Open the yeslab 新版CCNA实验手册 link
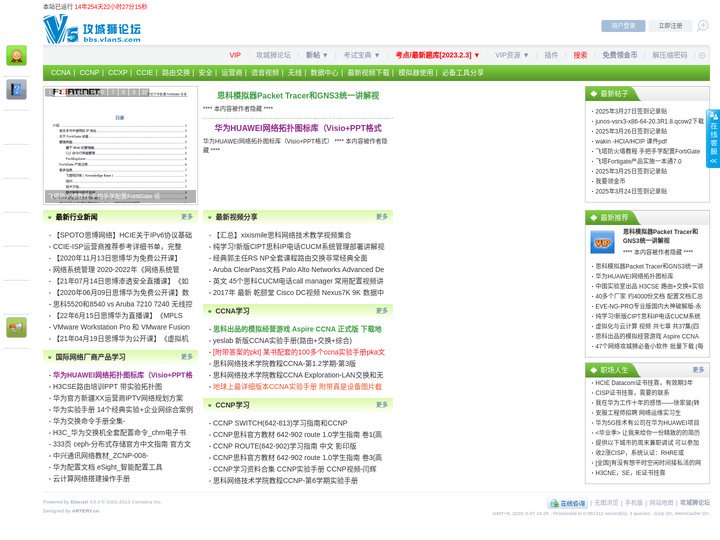The height and width of the screenshot is (540, 720). [x=282, y=341]
